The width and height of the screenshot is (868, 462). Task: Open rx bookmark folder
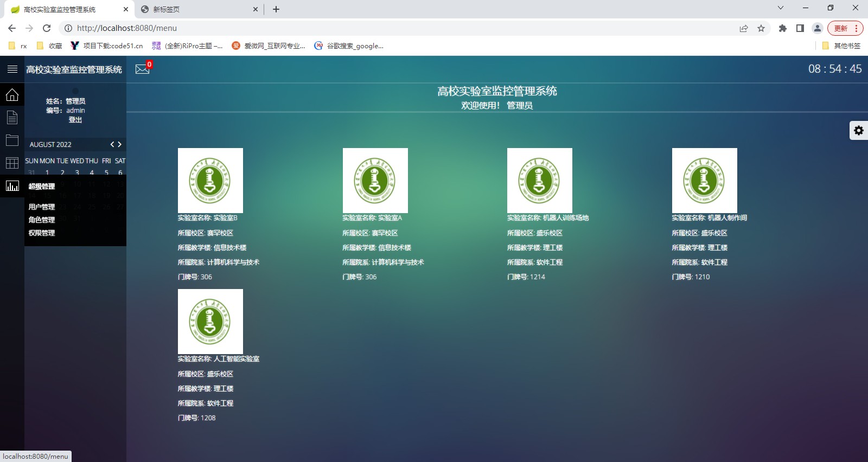(18, 46)
